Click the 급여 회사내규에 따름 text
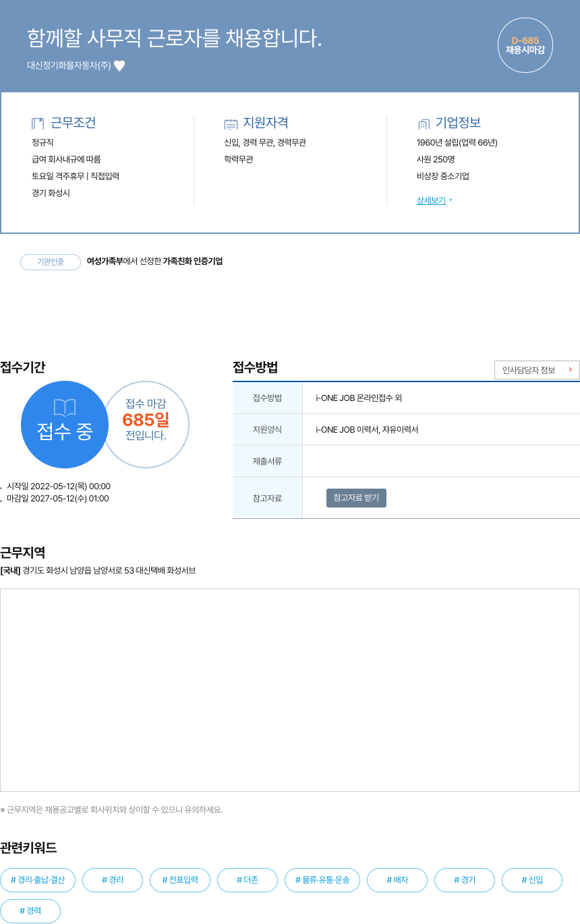 66,160
